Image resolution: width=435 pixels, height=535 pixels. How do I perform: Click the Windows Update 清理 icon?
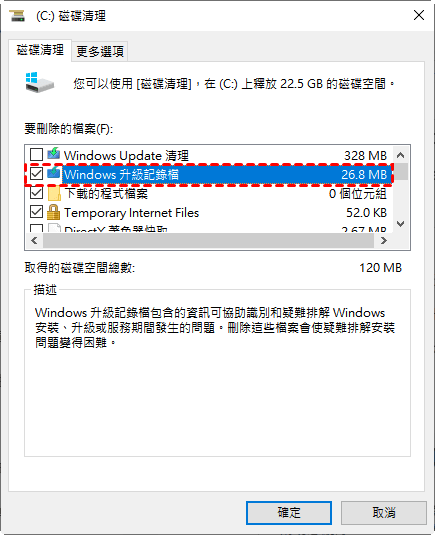[x=54, y=154]
